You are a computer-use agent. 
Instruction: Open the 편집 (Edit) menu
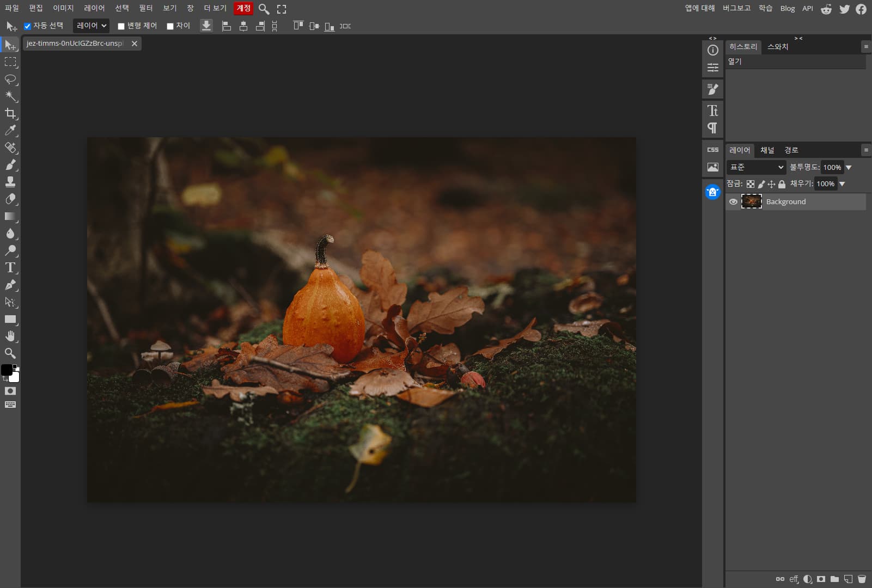[x=36, y=8]
